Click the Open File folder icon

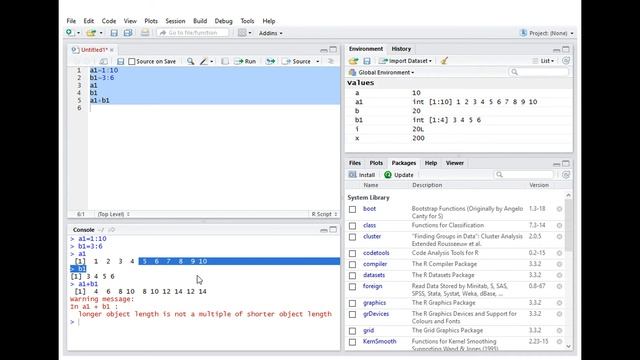click(91, 33)
